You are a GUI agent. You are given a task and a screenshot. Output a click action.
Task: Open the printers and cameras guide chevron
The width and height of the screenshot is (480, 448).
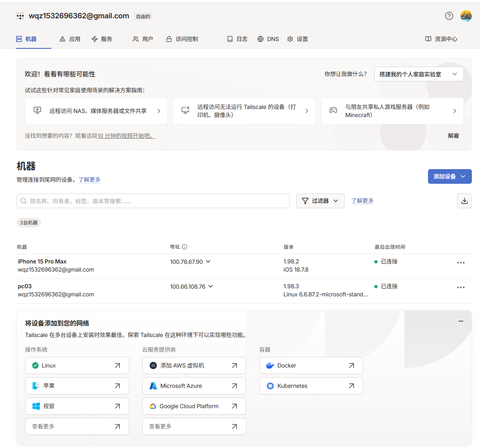point(307,111)
